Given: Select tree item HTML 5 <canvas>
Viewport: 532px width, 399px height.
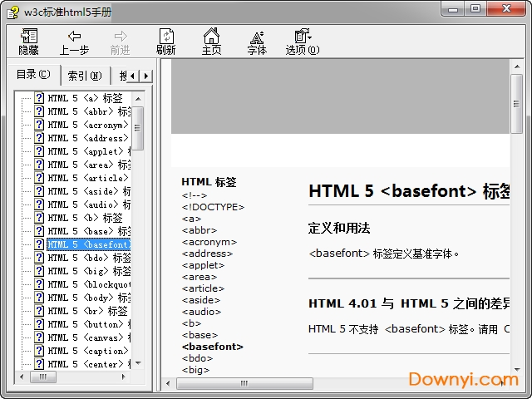Looking at the screenshot, I should 89,337.
